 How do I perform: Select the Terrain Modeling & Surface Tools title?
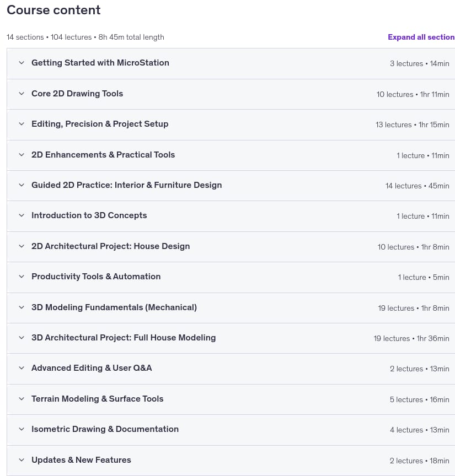[97, 398]
